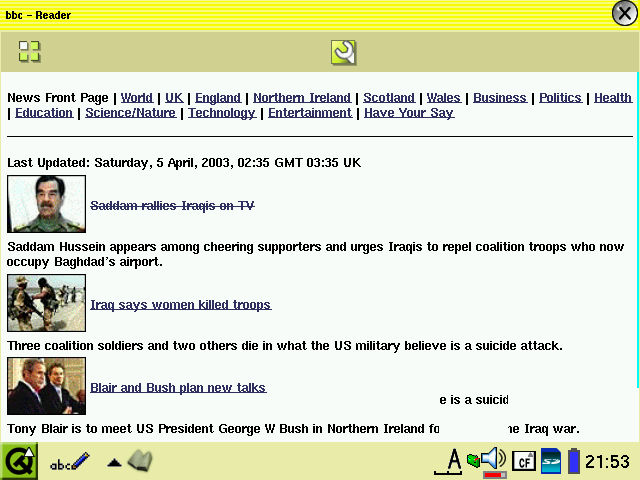Open the wrench settings tool
Screen dimensions: 640x480
(343, 52)
